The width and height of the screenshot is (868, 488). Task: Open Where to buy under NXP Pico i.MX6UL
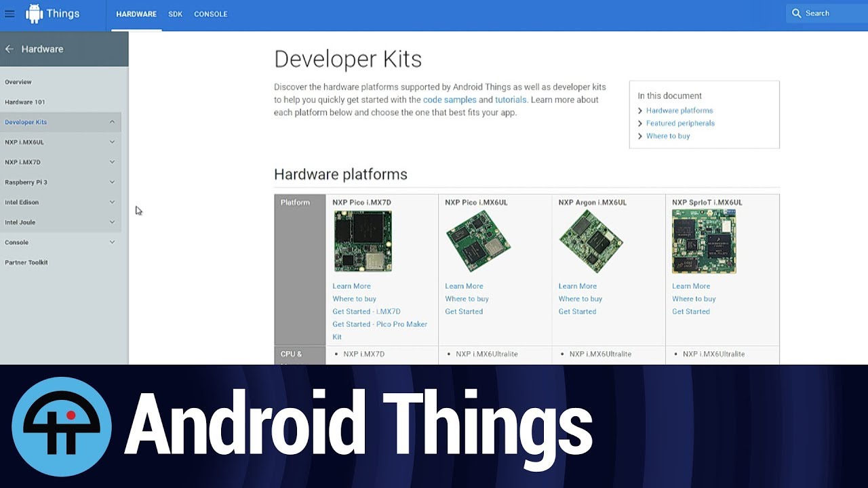pos(467,299)
